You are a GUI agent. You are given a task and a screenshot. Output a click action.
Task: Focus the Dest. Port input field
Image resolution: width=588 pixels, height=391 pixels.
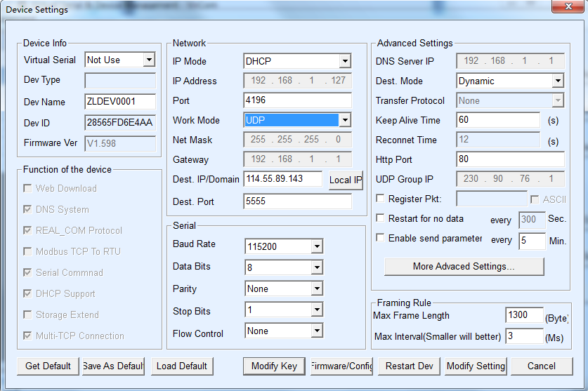[297, 201]
